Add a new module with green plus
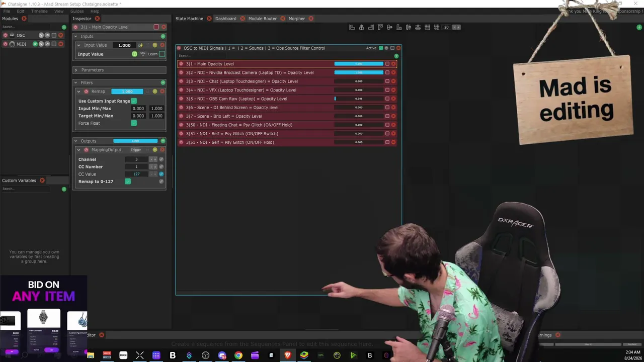Image resolution: width=644 pixels, height=362 pixels. coord(64,27)
